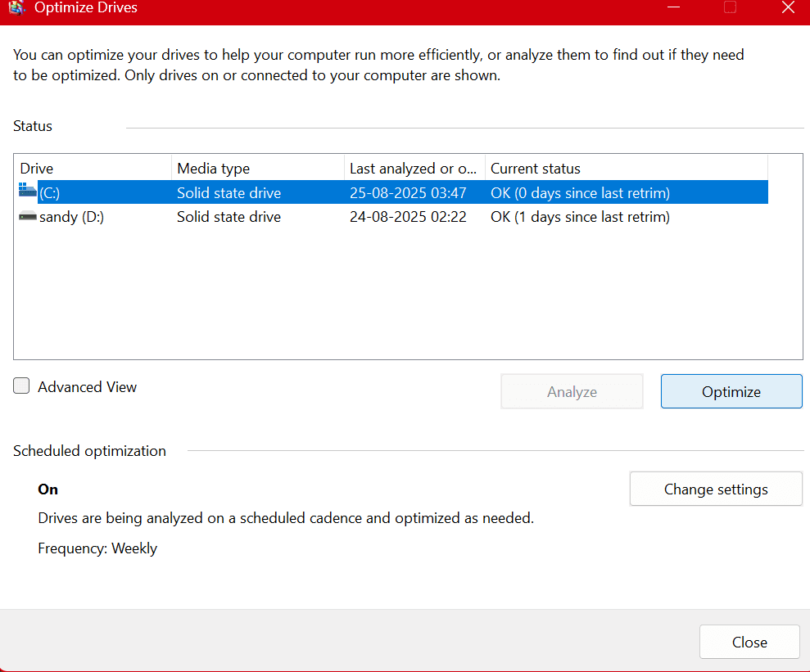Click the OK retrim status of drive C:

[580, 192]
